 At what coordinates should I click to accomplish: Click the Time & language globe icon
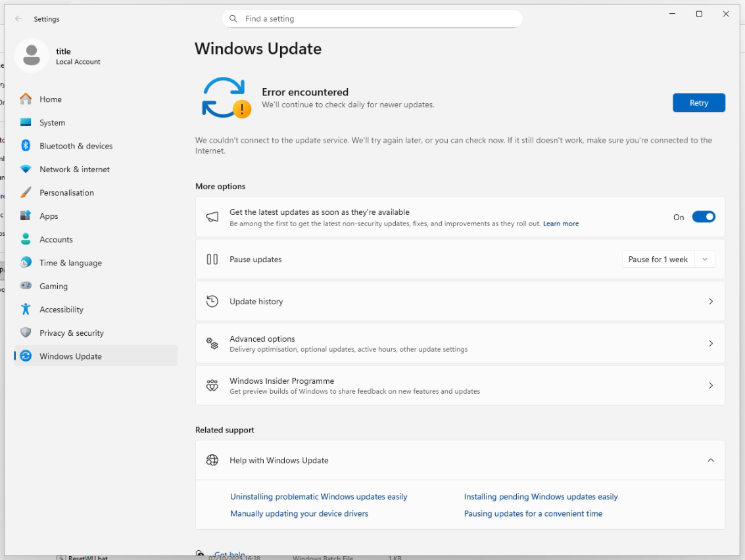point(26,262)
